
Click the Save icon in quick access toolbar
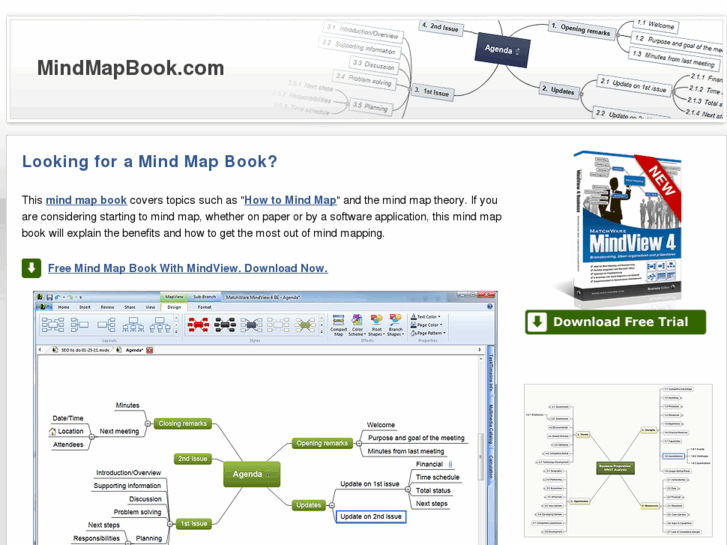[50, 297]
